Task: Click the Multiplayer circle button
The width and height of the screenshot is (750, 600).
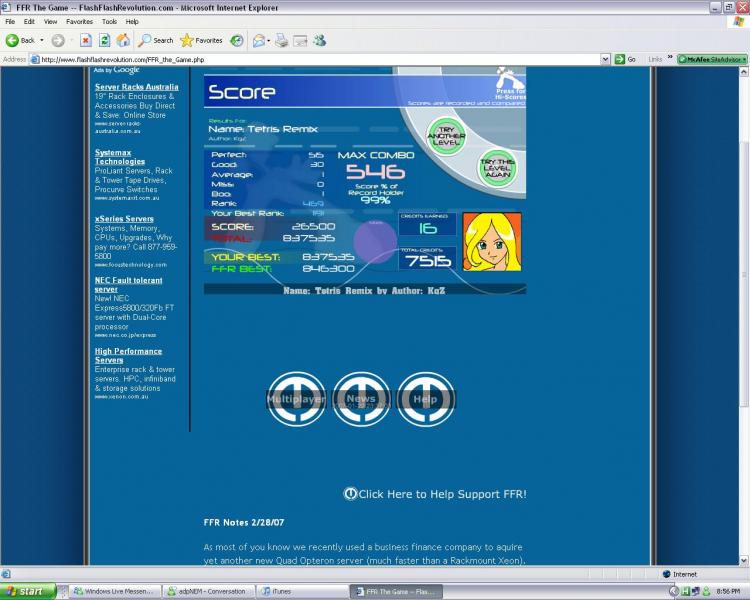Action: [296, 399]
